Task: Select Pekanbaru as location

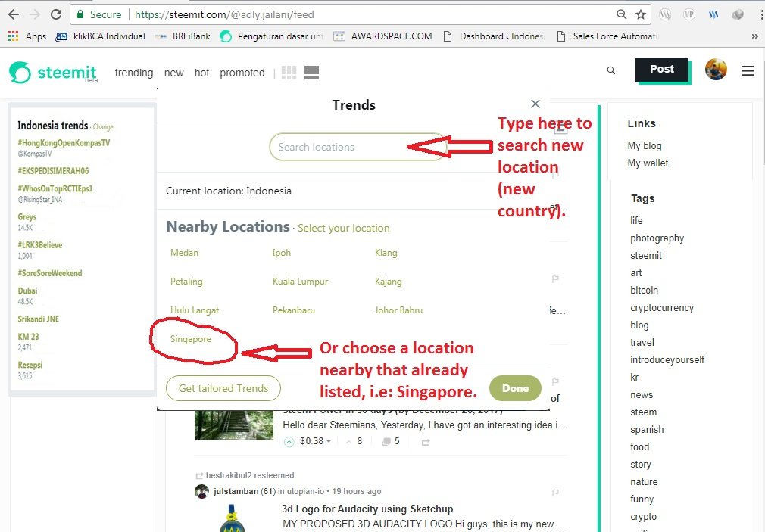Action: [294, 310]
